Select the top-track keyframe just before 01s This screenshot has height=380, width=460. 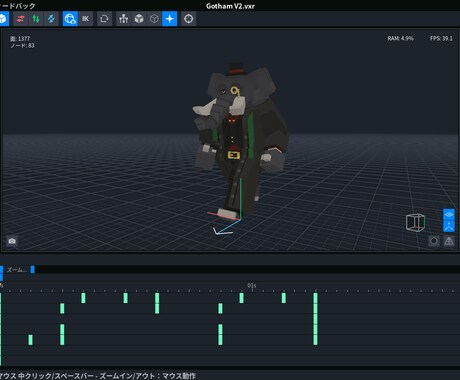pos(242,298)
